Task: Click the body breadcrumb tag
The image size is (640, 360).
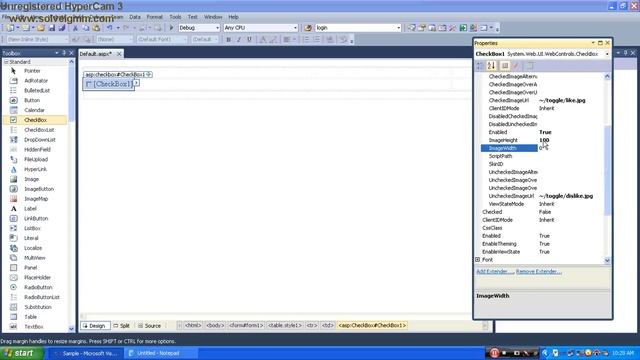Action: (x=215, y=326)
